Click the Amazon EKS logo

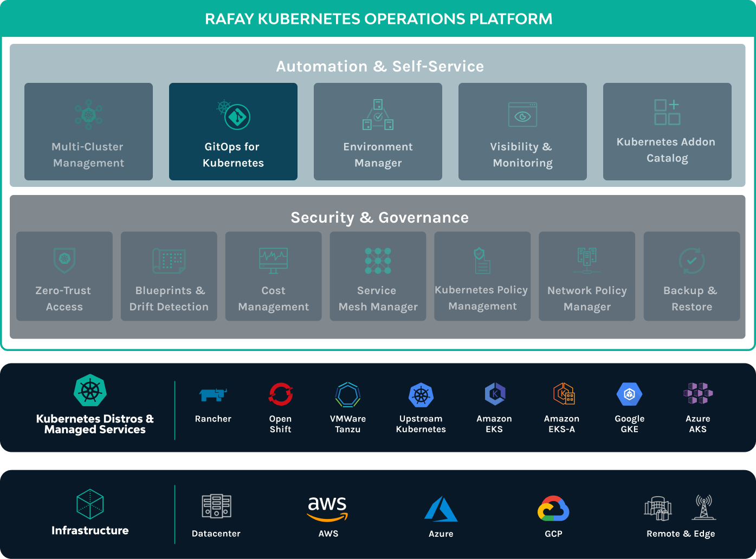tap(495, 394)
